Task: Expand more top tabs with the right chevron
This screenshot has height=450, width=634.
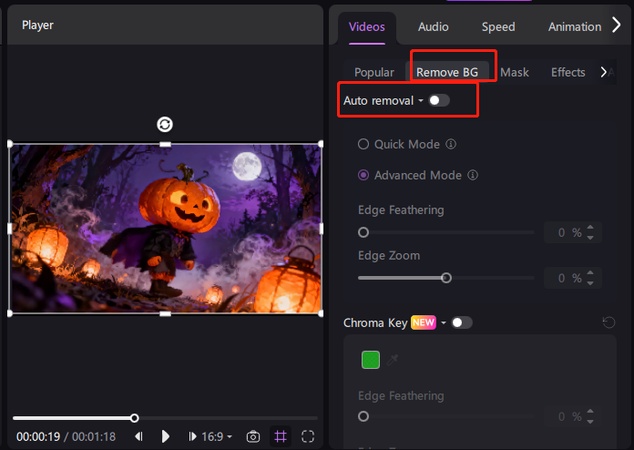Action: tap(616, 26)
